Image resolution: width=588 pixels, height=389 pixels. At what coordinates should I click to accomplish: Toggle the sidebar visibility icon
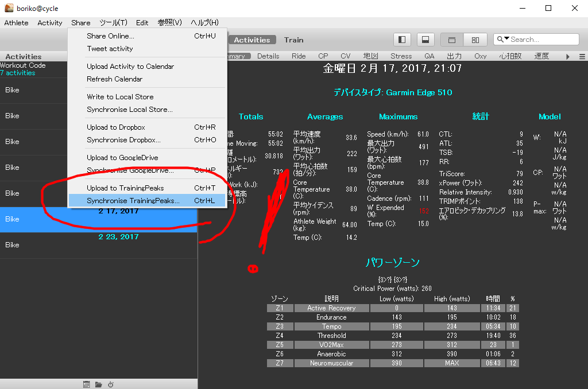coord(402,40)
